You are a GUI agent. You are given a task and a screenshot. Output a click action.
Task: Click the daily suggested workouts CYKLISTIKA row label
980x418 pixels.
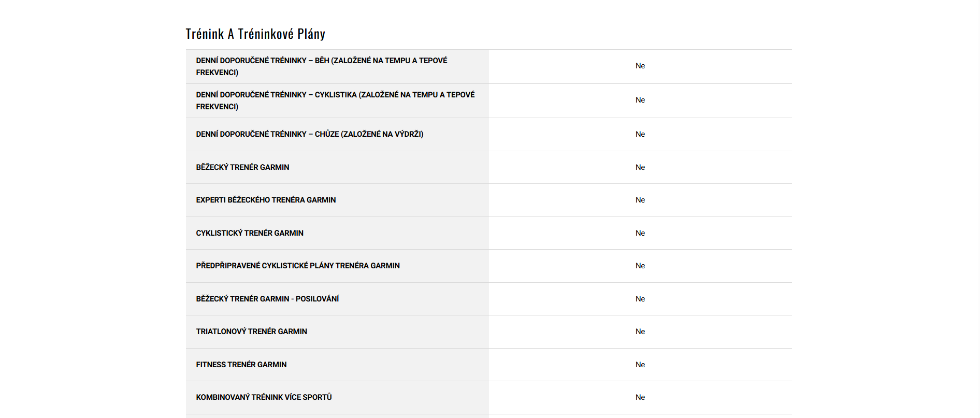(335, 100)
